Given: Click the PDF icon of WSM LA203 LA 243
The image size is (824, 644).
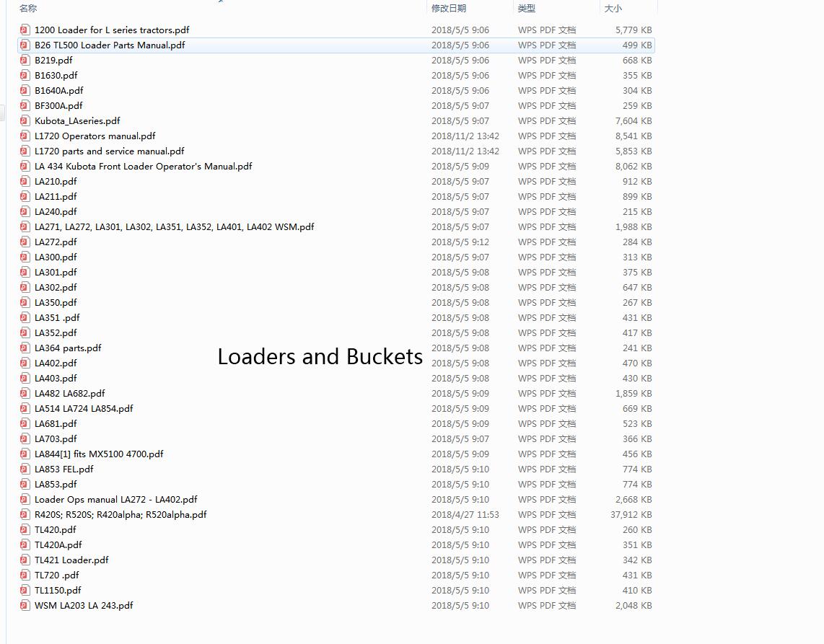Looking at the screenshot, I should pyautogui.click(x=25, y=605).
